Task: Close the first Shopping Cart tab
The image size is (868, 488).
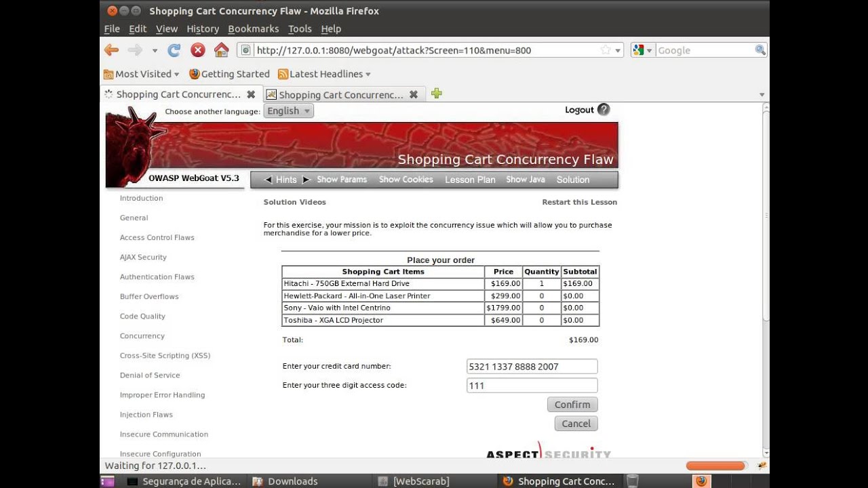Action: click(251, 94)
